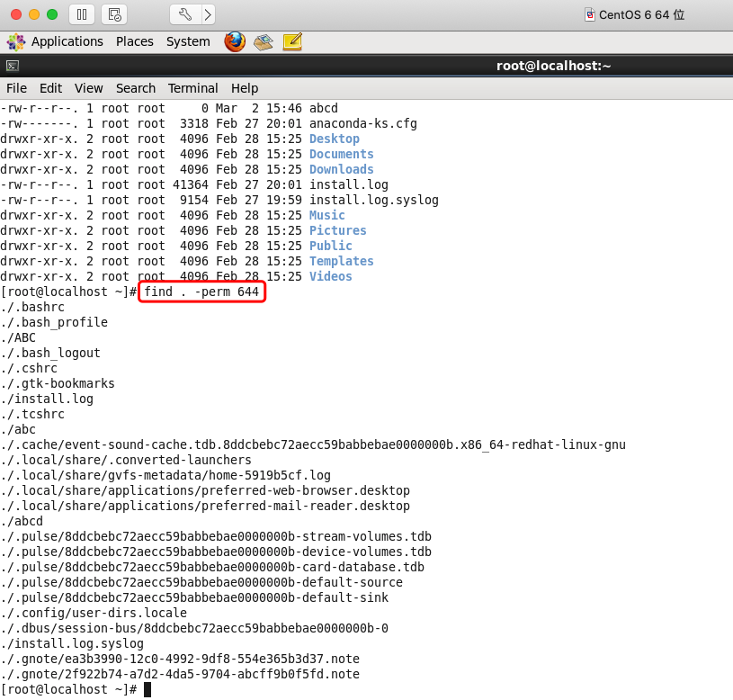Click the home-5919b5cf.log result line
The height and width of the screenshot is (700, 733).
coord(165,476)
